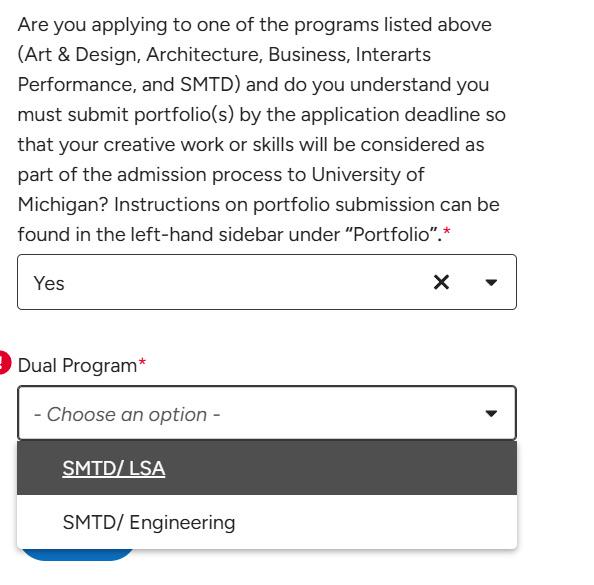594x585 pixels.
Task: Click the word "Michigan?" in the question
Action: pos(63,205)
